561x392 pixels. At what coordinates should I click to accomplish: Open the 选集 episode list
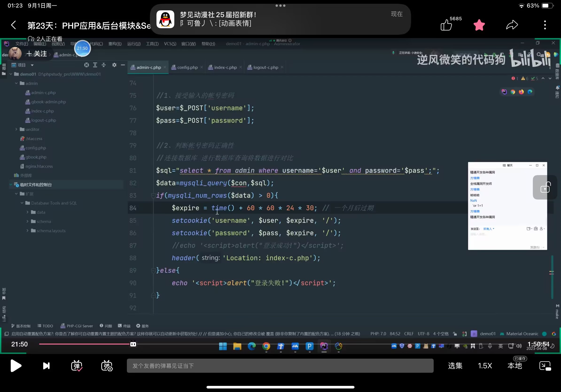coord(455,366)
